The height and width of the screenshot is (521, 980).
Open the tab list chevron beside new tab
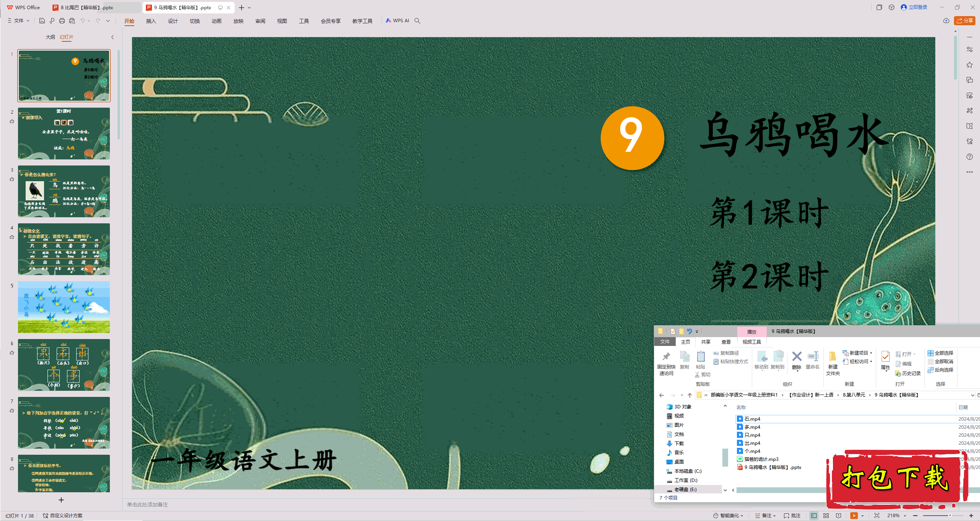(x=249, y=7)
